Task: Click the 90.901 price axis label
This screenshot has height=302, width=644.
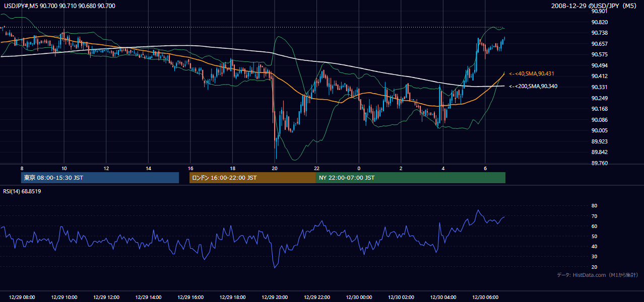Action: coord(600,11)
